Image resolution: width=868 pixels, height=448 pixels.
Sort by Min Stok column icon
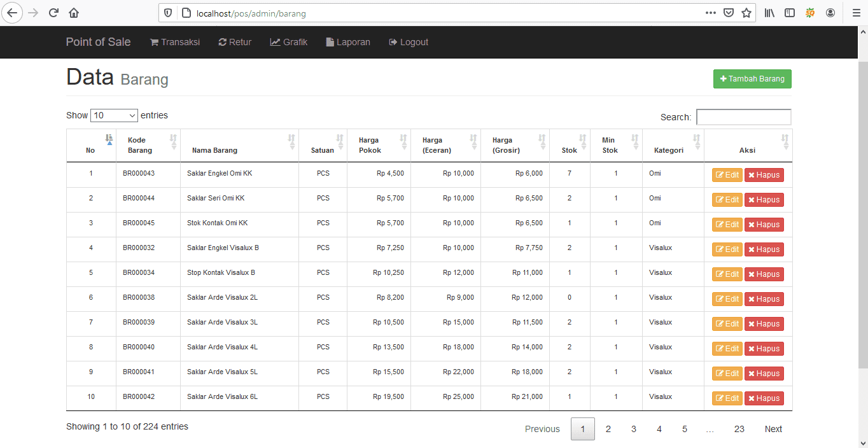tap(636, 142)
